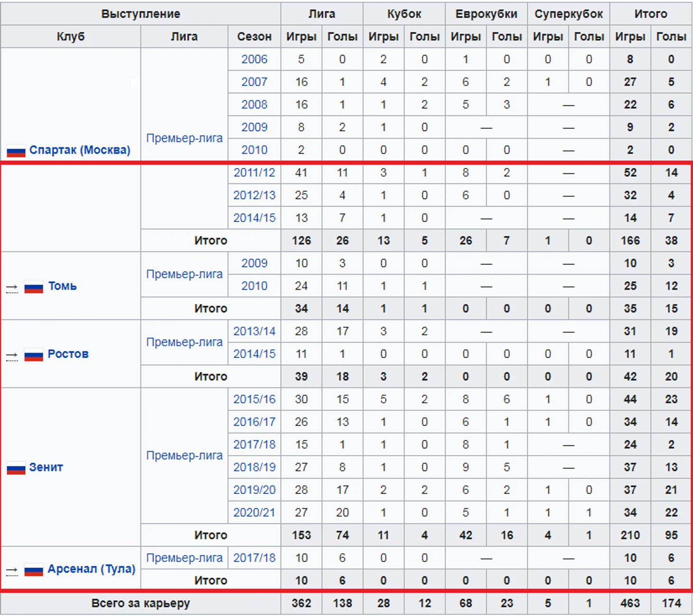Click the Еврокубки column header

tap(486, 14)
